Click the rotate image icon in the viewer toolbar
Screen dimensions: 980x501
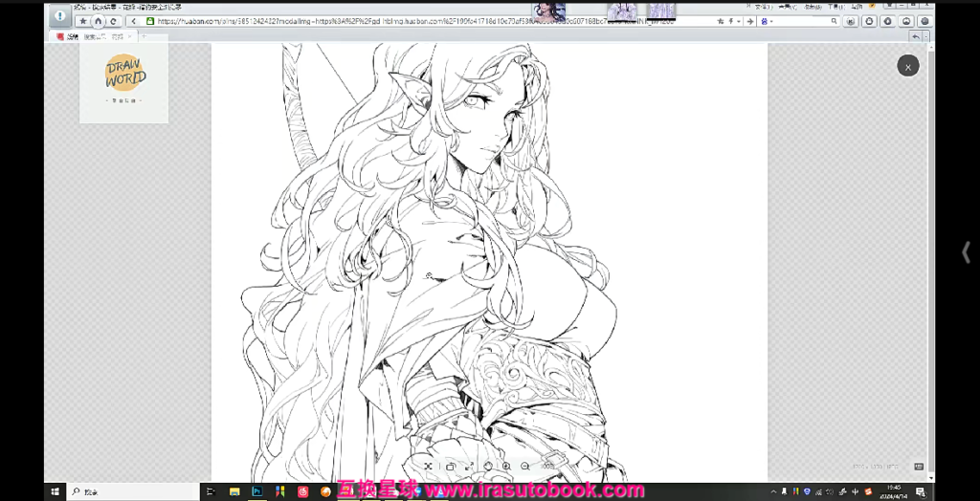click(x=450, y=466)
